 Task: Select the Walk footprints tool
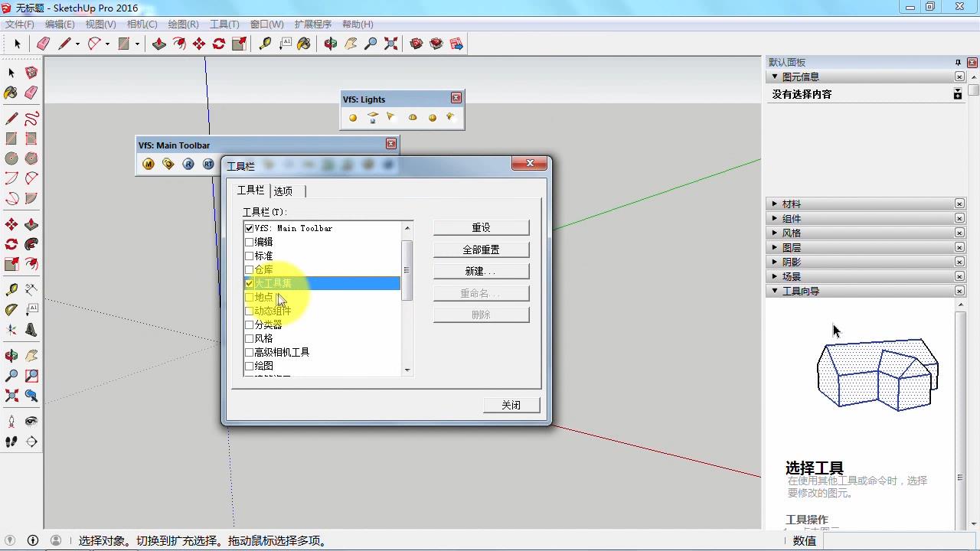[11, 442]
